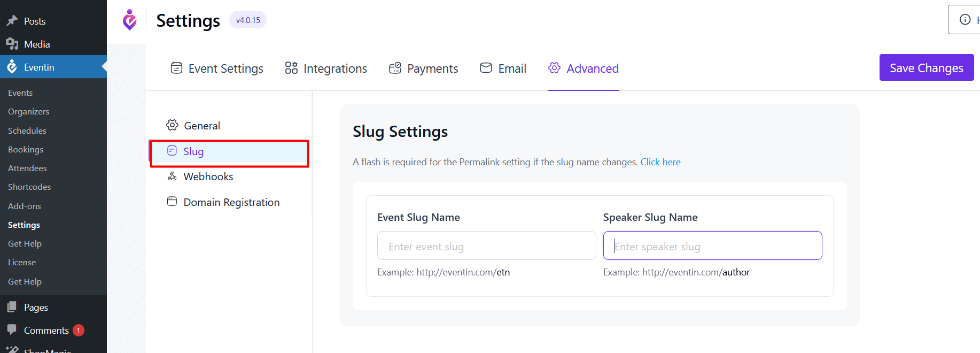Open the General advanced settings section
Screen dimensions: 980x353
(201, 126)
